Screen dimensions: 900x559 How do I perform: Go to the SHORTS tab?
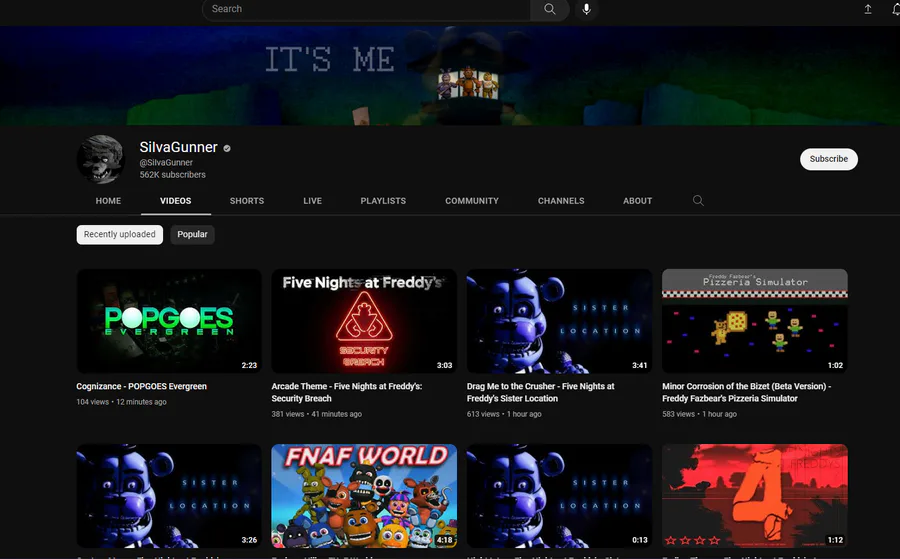247,201
